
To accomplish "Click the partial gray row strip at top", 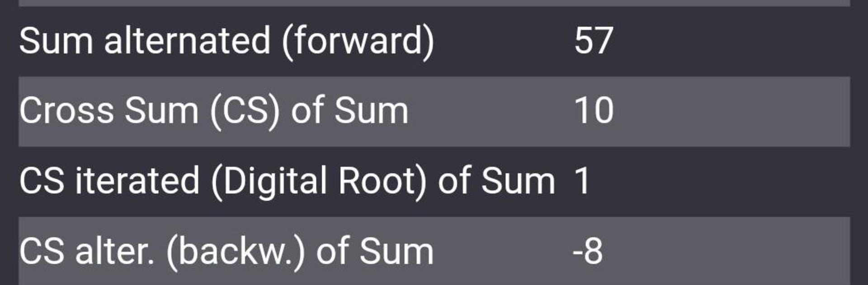I will 434,3.
